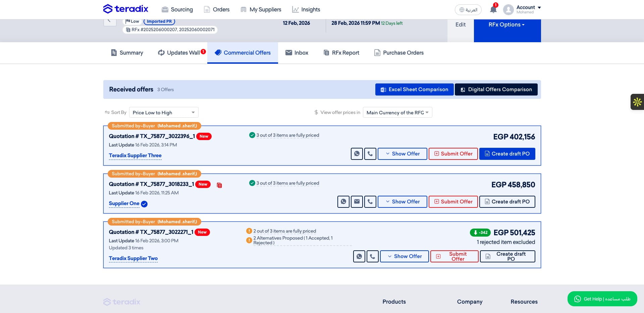Expand Show Offer for Supplier One
This screenshot has width=644, height=313.
[x=402, y=202]
